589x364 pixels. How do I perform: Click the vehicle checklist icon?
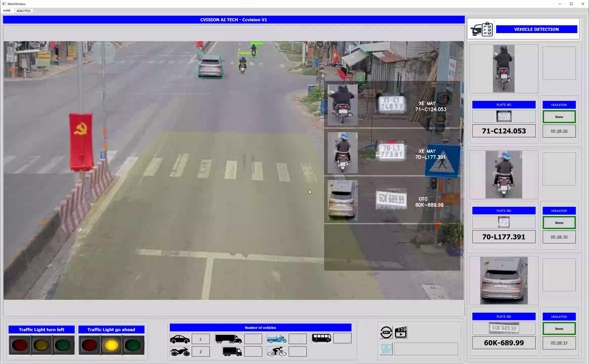(x=482, y=29)
